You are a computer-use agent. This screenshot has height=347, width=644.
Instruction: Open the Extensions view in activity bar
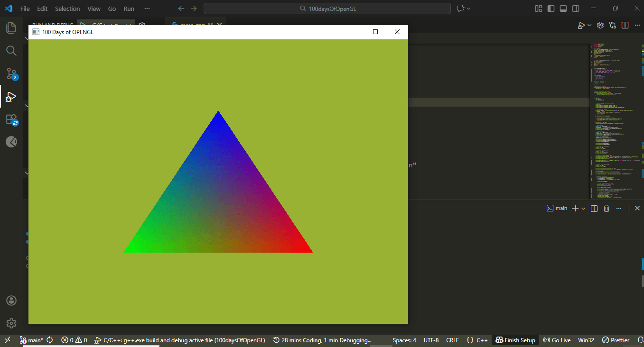tap(11, 119)
